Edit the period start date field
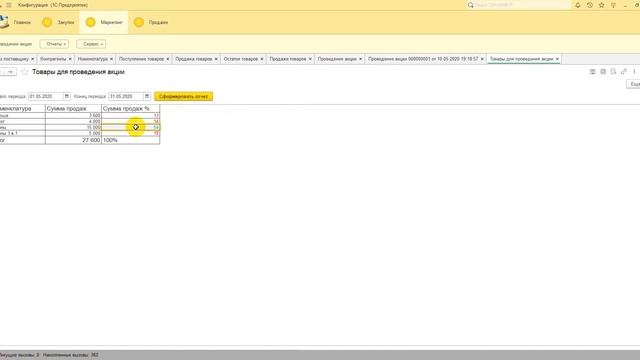 [45, 96]
